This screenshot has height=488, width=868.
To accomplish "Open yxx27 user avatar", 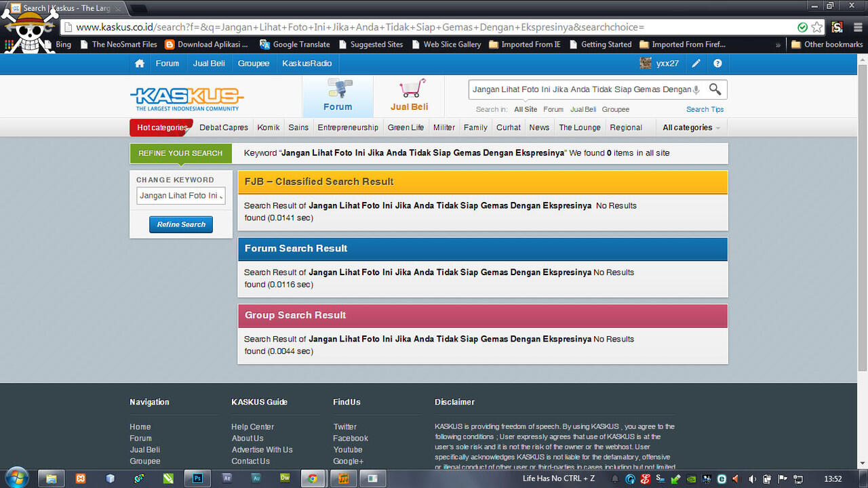I will [646, 64].
